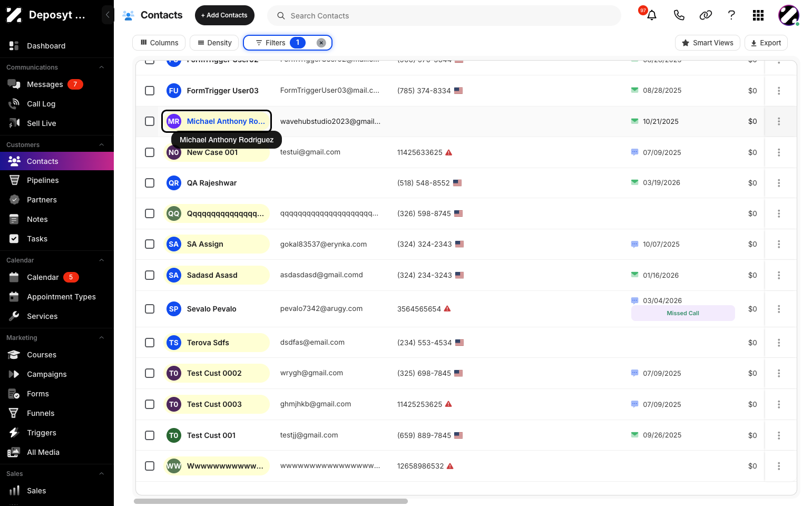Open row actions menu for Sevalo Pevalo
The height and width of the screenshot is (506, 812).
pos(779,309)
